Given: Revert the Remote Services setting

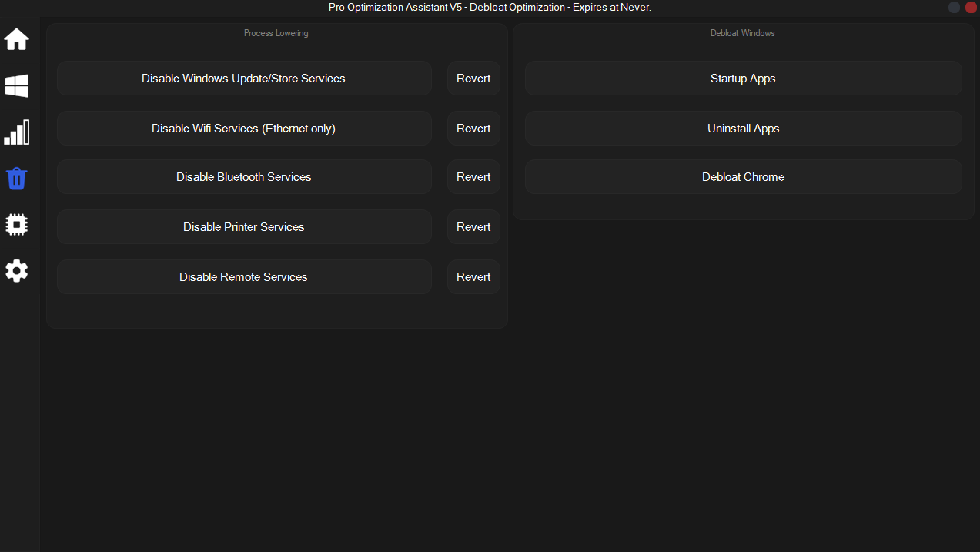Looking at the screenshot, I should point(473,277).
